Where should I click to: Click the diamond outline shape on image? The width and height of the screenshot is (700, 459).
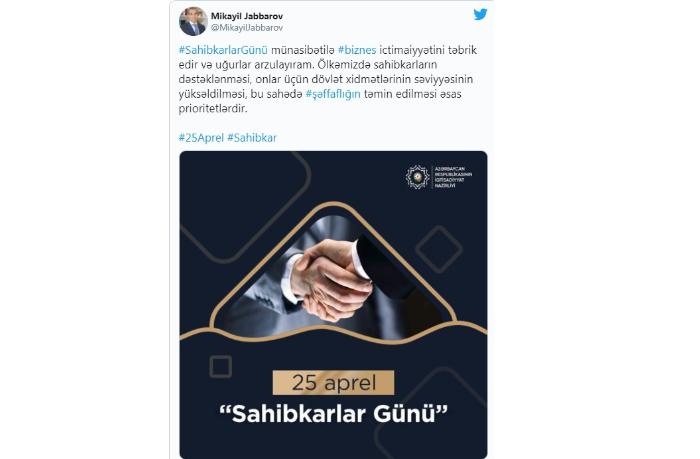pyautogui.click(x=439, y=249)
